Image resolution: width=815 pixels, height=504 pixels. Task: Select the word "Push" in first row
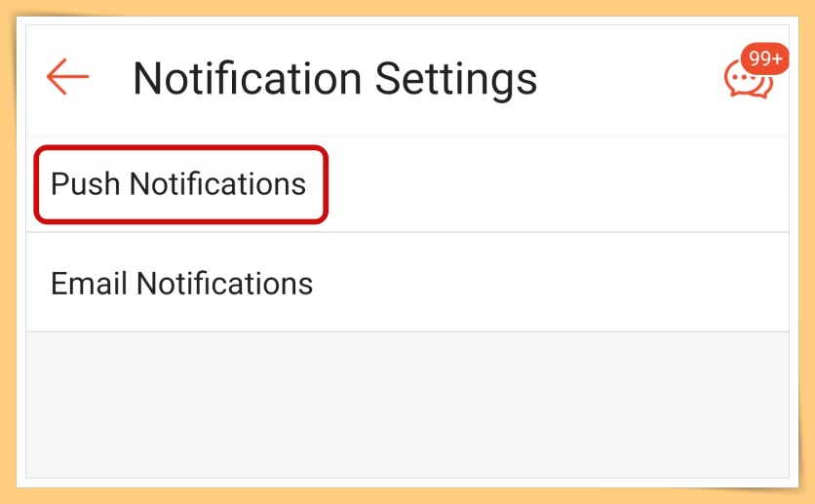coord(85,184)
